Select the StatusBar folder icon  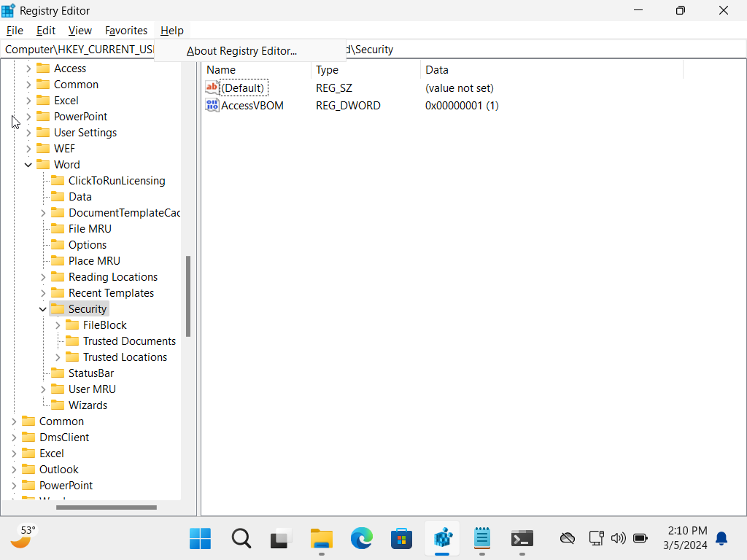[58, 373]
